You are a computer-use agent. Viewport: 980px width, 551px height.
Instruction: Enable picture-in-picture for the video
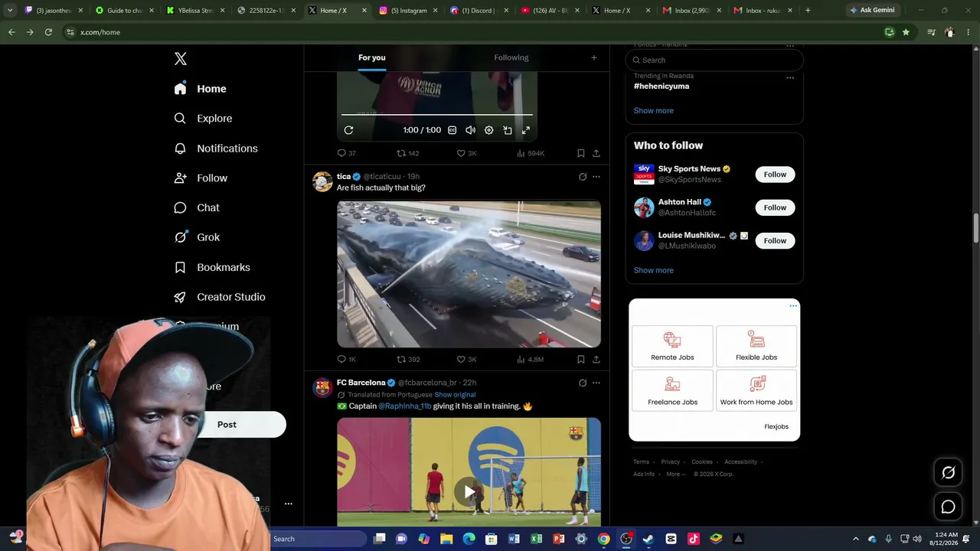(x=508, y=130)
